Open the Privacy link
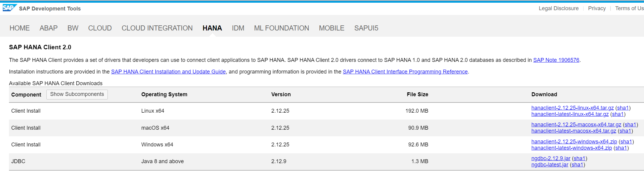 click(x=597, y=8)
